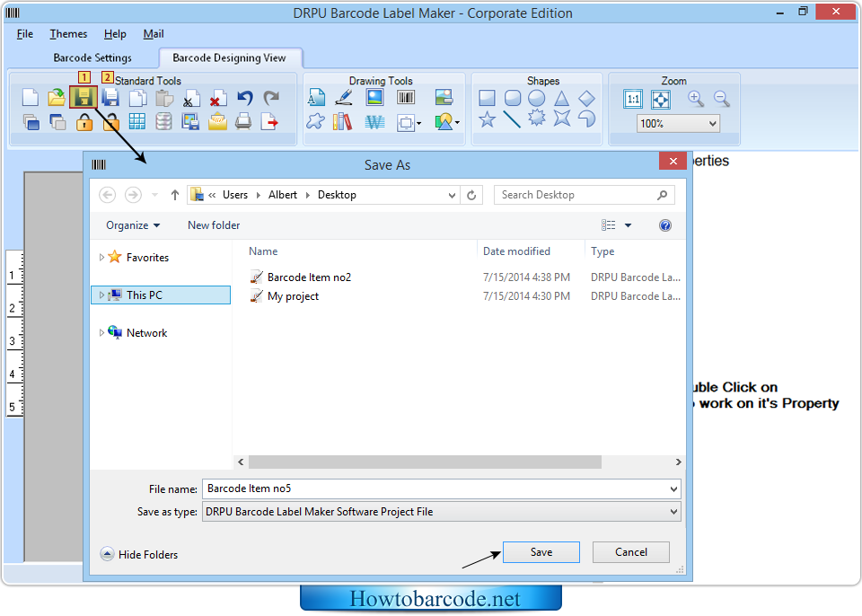Undo the last action
Viewport: 862px width, 616px height.
click(244, 98)
